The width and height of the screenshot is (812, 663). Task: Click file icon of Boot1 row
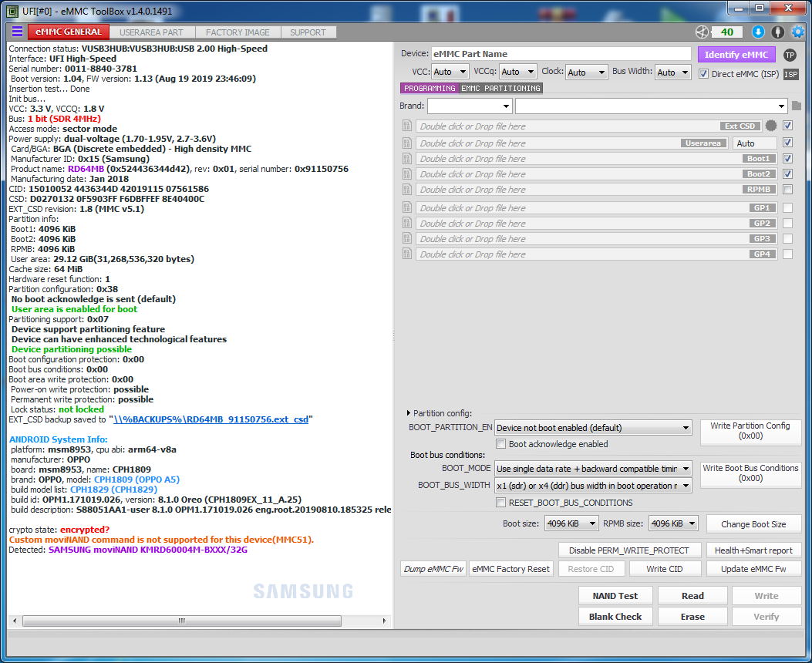(407, 158)
